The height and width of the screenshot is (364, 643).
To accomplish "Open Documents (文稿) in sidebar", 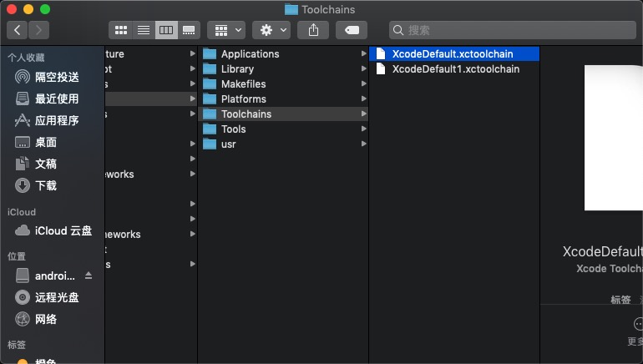I will pyautogui.click(x=52, y=164).
